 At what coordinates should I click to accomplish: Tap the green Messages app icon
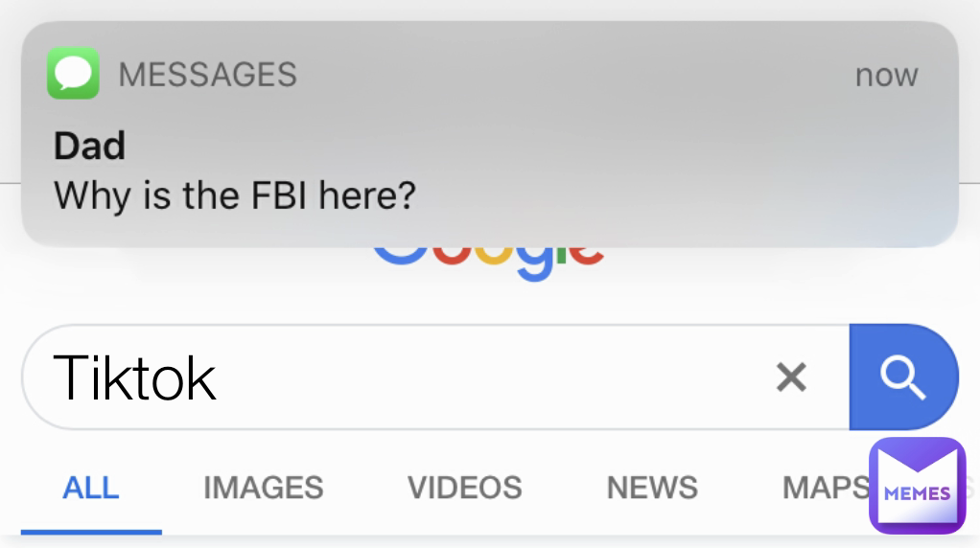point(73,73)
